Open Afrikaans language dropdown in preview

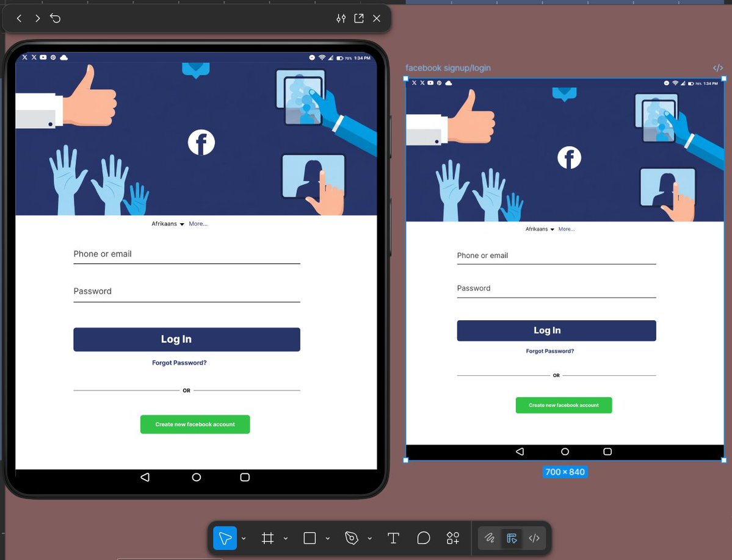coord(168,224)
